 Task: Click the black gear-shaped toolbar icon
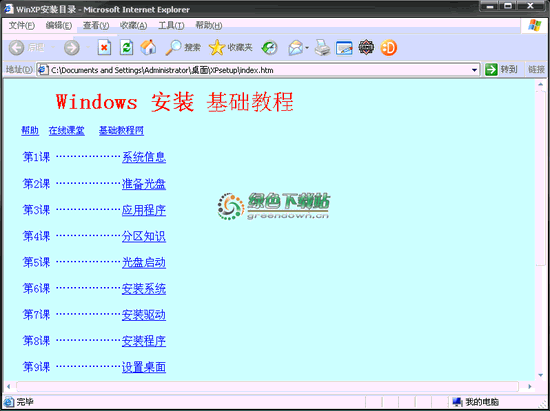pyautogui.click(x=366, y=47)
